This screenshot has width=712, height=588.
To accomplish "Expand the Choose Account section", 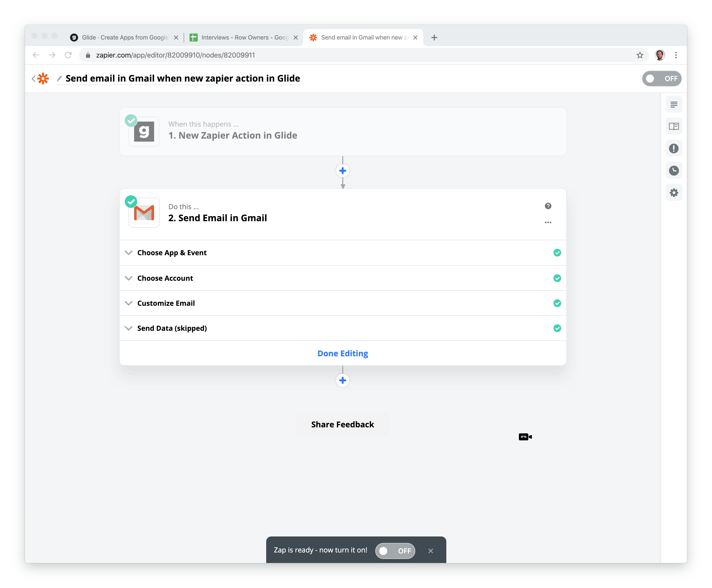I will point(165,278).
